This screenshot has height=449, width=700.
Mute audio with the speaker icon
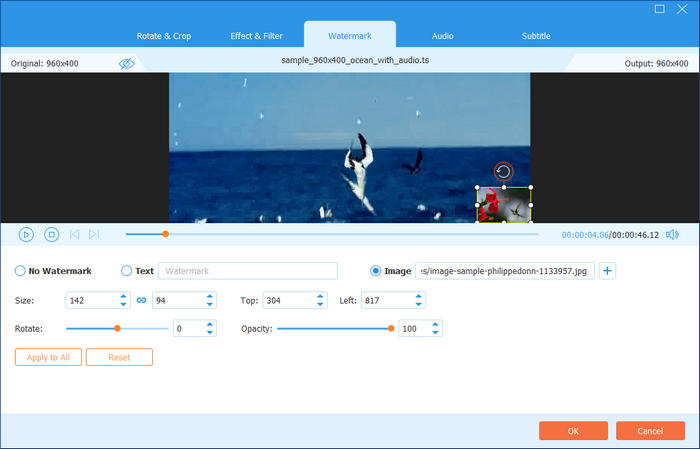[x=672, y=234]
